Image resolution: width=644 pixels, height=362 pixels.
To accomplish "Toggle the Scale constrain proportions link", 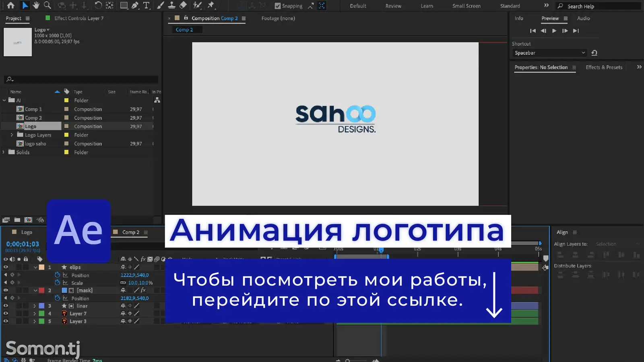I will tap(123, 283).
